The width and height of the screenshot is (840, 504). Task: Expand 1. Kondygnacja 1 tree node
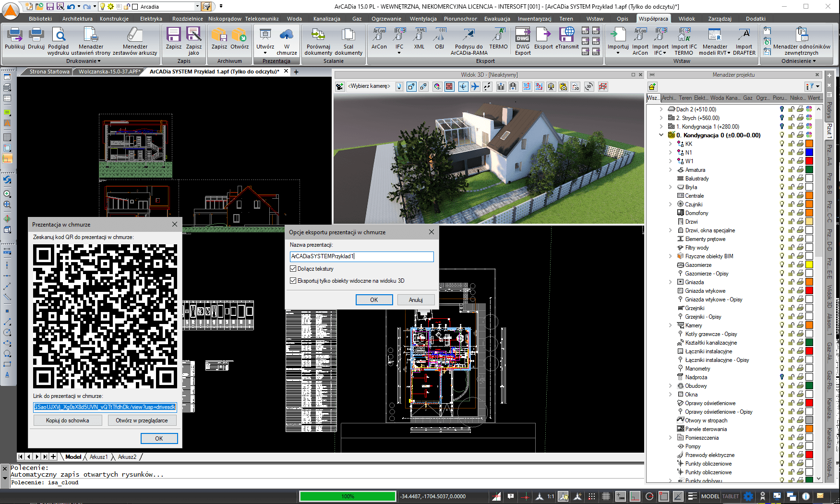coord(661,127)
